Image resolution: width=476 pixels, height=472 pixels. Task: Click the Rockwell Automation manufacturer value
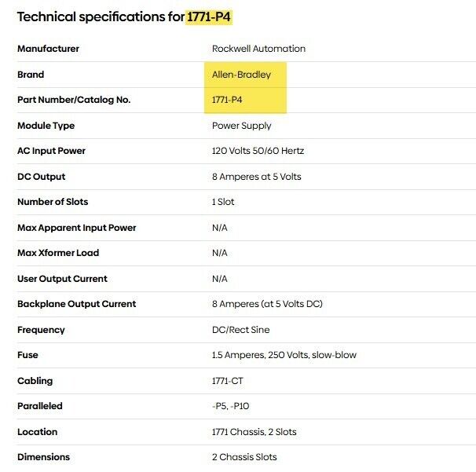coord(258,49)
